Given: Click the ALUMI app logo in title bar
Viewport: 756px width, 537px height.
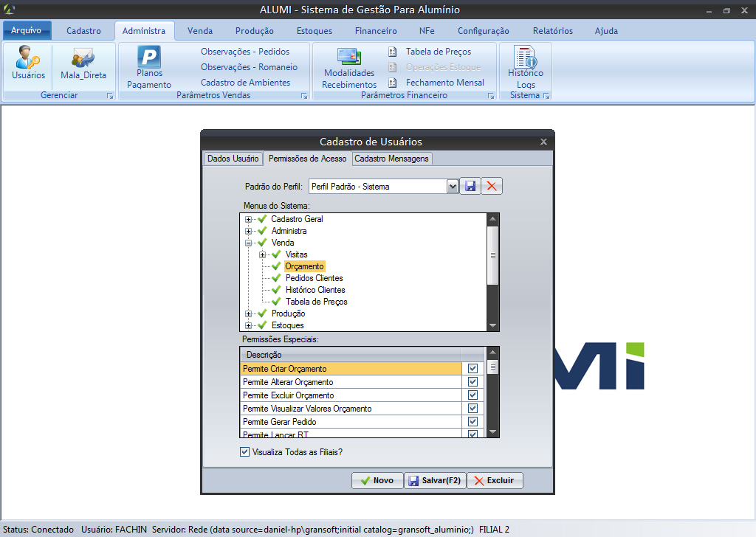Looking at the screenshot, I should pyautogui.click(x=9, y=9).
